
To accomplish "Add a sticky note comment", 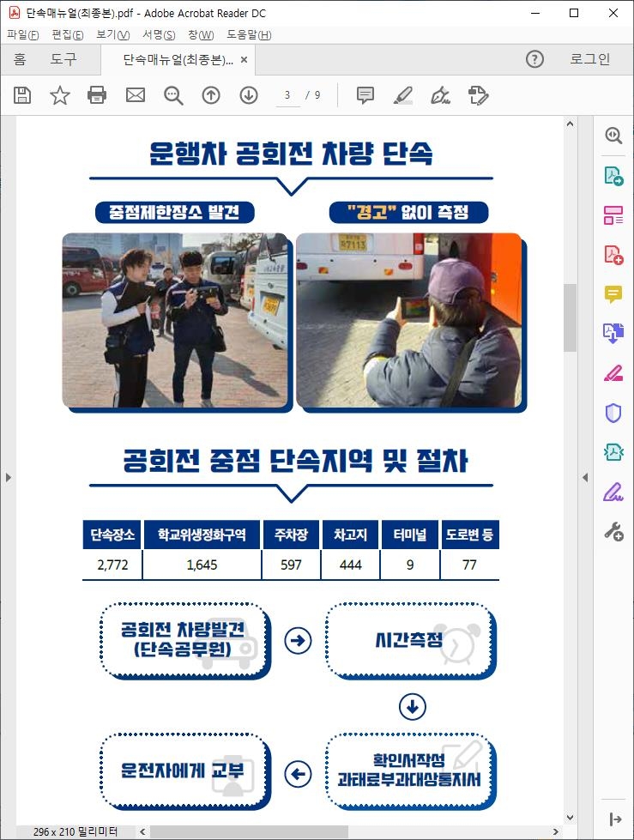I will [x=365, y=95].
